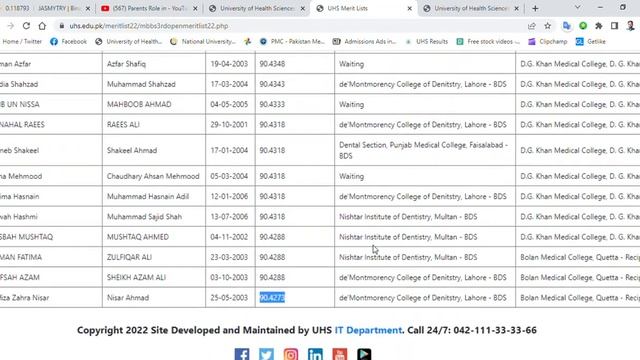Image resolution: width=640 pixels, height=360 pixels.
Task: Click the score 90.4348
Action: [272, 64]
